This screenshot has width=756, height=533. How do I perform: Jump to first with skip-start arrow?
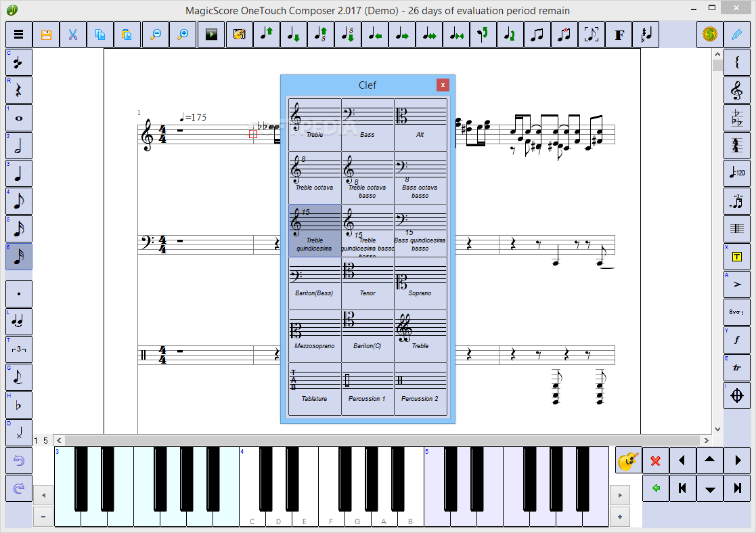click(682, 488)
